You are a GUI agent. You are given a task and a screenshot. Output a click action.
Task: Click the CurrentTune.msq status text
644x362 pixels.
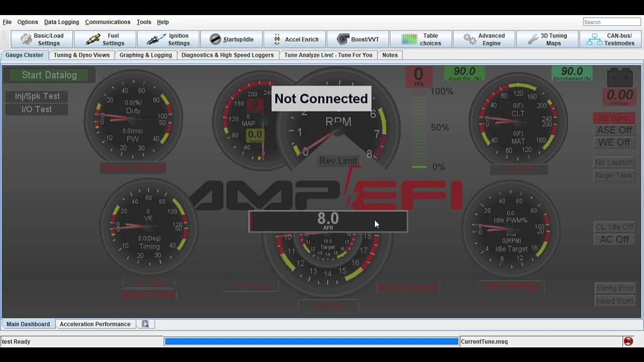click(x=485, y=341)
